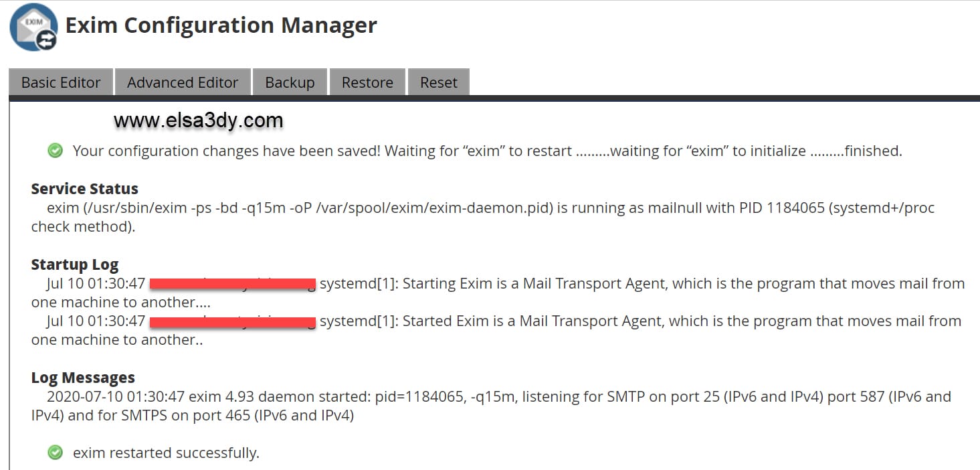The image size is (980, 470).
Task: Go to the Restore tab
Action: [x=367, y=82]
